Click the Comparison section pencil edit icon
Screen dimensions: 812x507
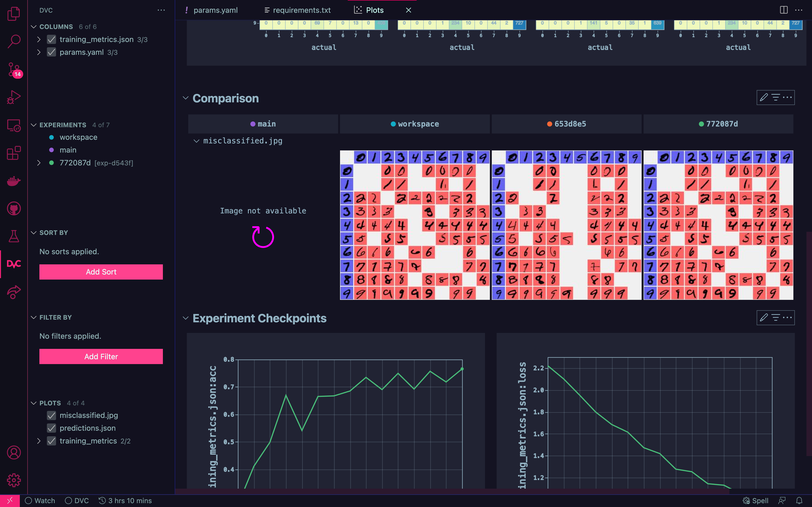tap(764, 98)
